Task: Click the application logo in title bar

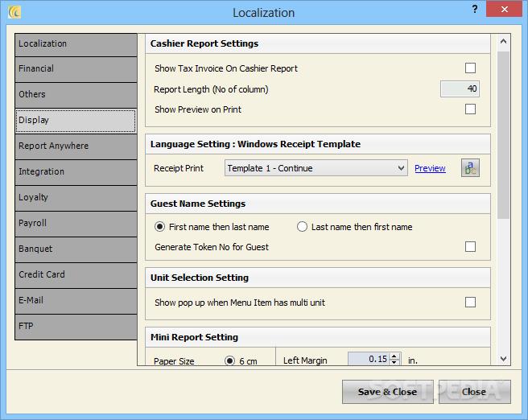Action: [14, 12]
